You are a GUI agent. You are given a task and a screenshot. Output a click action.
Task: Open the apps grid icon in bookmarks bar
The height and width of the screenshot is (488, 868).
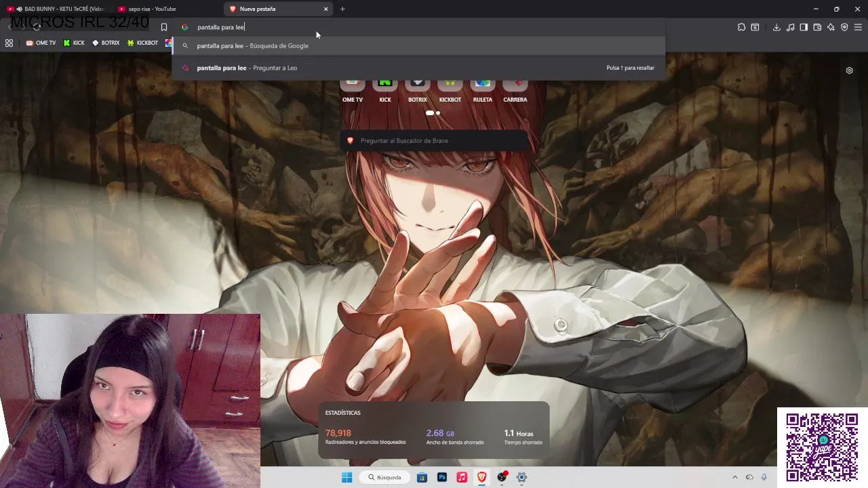point(9,43)
